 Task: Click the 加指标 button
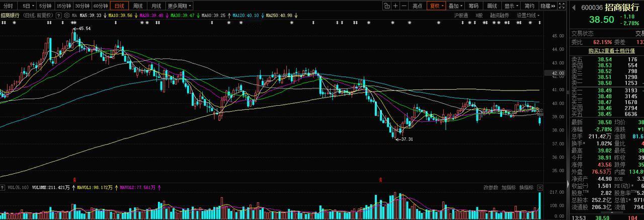pyautogui.click(x=509, y=187)
